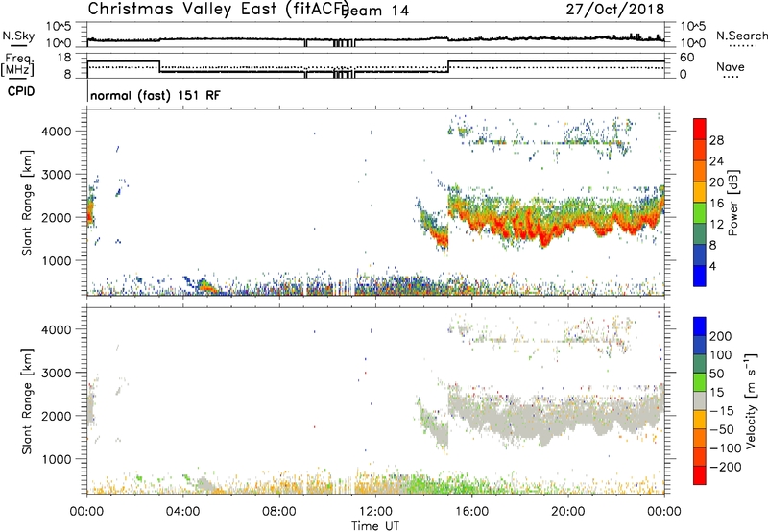This screenshot has width=768, height=532.
Task: Click the bright green 15–50 velocity color segment
Action: coord(700,382)
